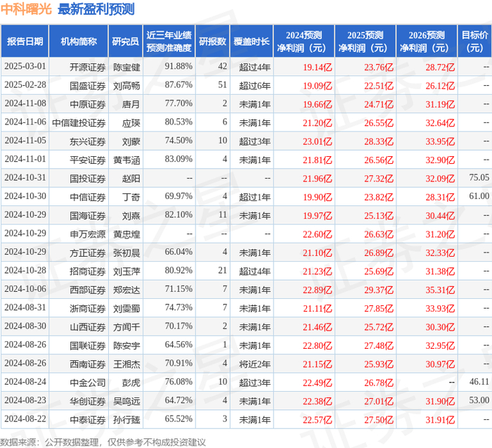Click 2024 profit 19.14亿
This screenshot has width=492, height=448.
317,68
